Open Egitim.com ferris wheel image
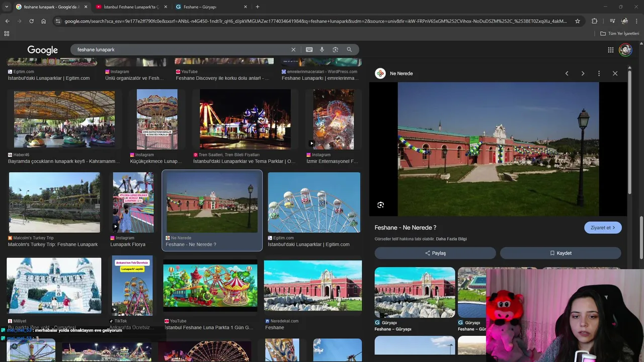This screenshot has height=362, width=644. coord(314,203)
